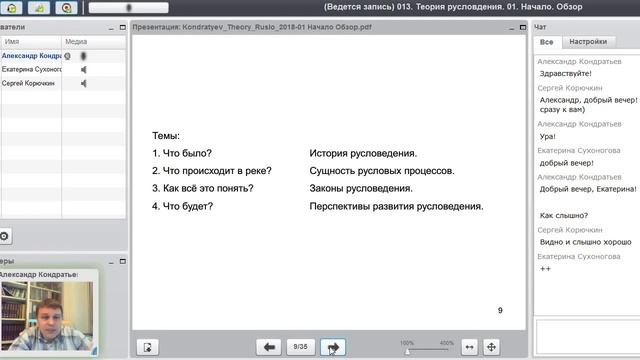Click the Медиа column header
This screenshot has height=360, width=640.
point(93,42)
